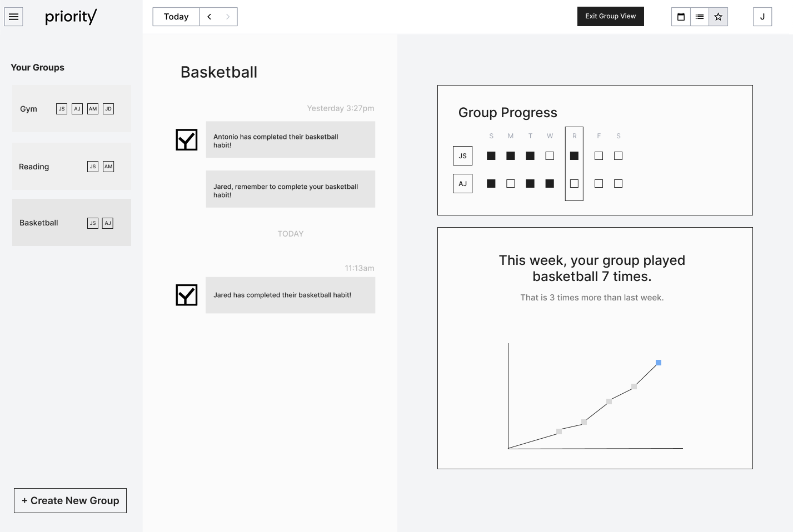This screenshot has height=532, width=793.
Task: Go to previous day with left chevron
Action: click(x=210, y=17)
